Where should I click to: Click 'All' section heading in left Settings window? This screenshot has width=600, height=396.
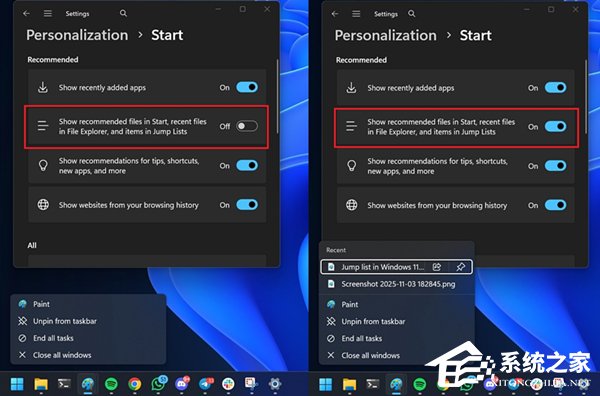(x=32, y=245)
